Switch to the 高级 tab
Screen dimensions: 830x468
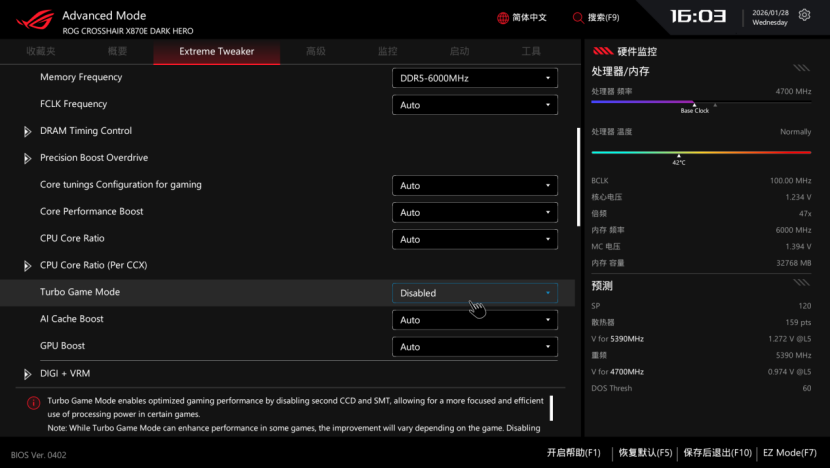click(x=315, y=51)
